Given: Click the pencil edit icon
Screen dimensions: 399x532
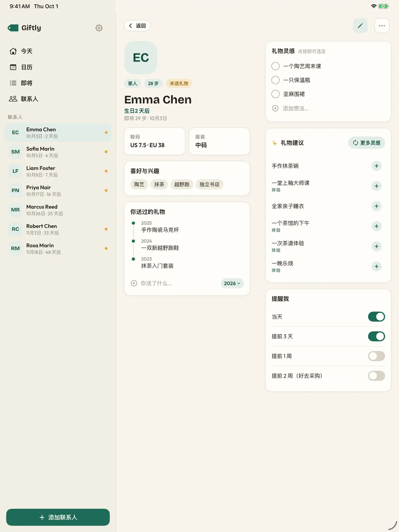Looking at the screenshot, I should coord(360,26).
